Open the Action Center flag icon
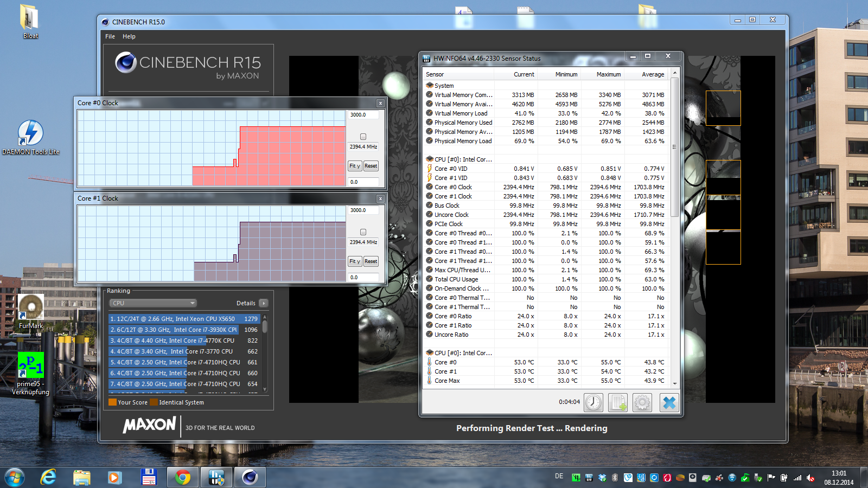 click(x=771, y=478)
